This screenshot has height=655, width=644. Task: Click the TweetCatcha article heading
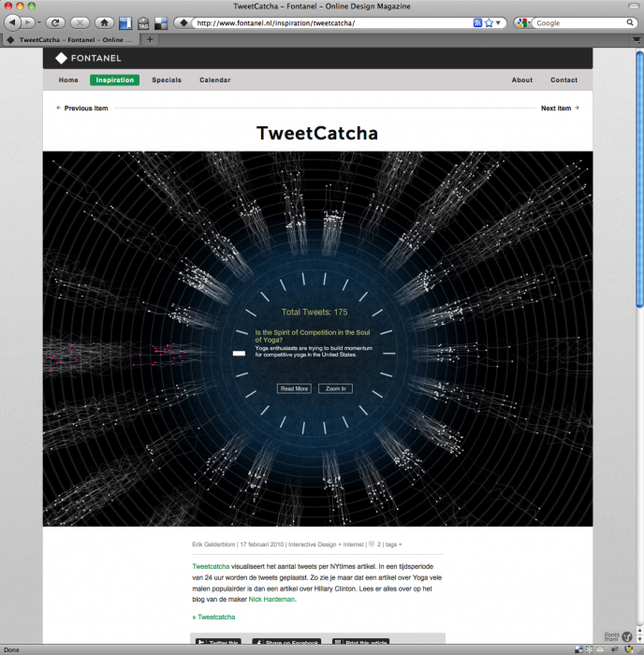(317, 133)
